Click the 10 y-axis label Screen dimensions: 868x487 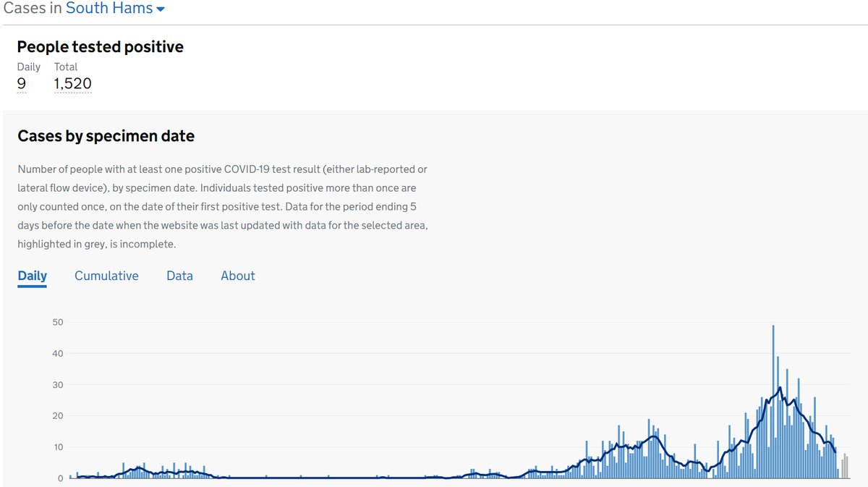point(57,447)
